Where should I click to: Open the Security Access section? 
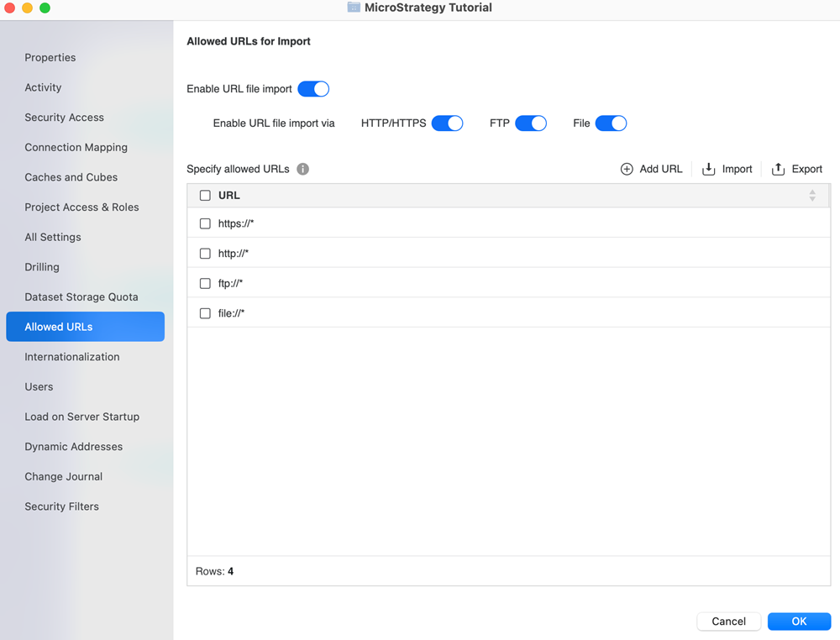tap(64, 118)
